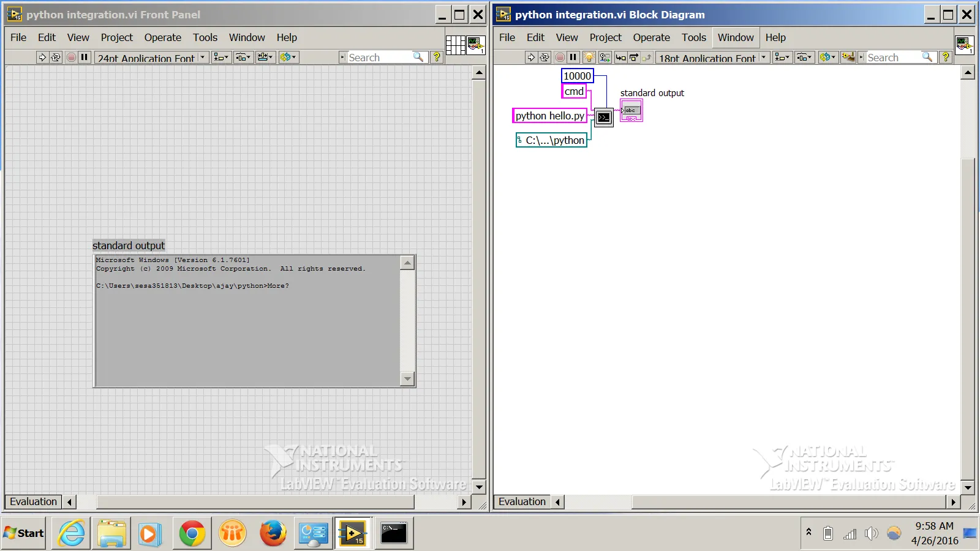This screenshot has width=980, height=551.
Task: Open Front Panel Tools menu
Action: (x=205, y=37)
